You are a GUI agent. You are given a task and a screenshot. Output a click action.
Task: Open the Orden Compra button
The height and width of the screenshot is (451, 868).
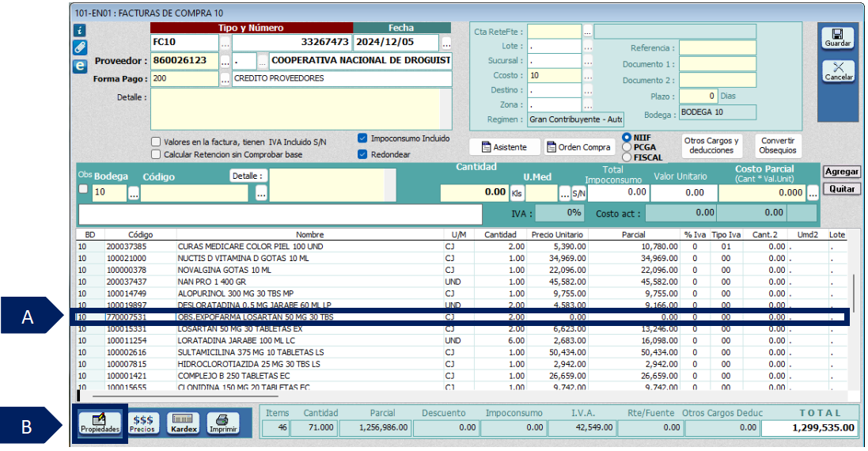tap(579, 147)
